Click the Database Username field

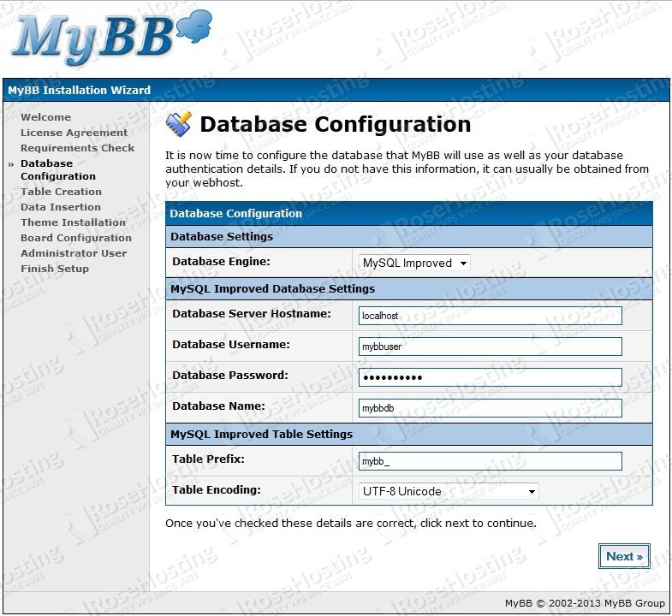coord(491,346)
